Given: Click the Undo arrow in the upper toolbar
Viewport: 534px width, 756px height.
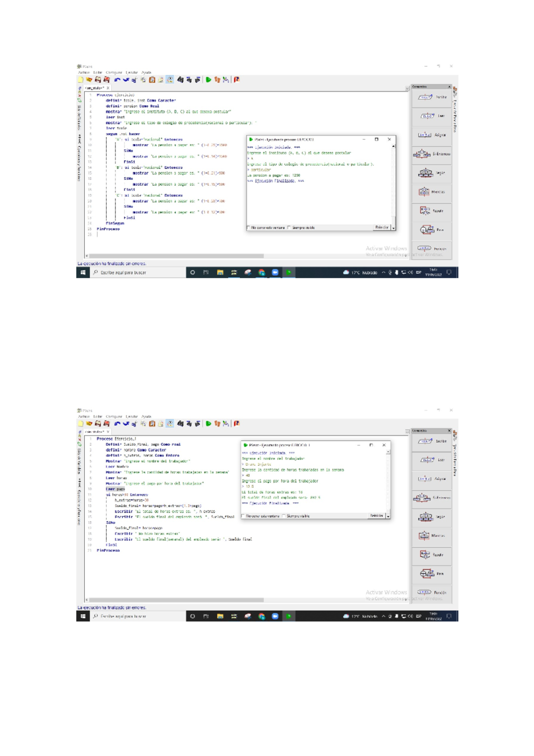Looking at the screenshot, I should (117, 80).
